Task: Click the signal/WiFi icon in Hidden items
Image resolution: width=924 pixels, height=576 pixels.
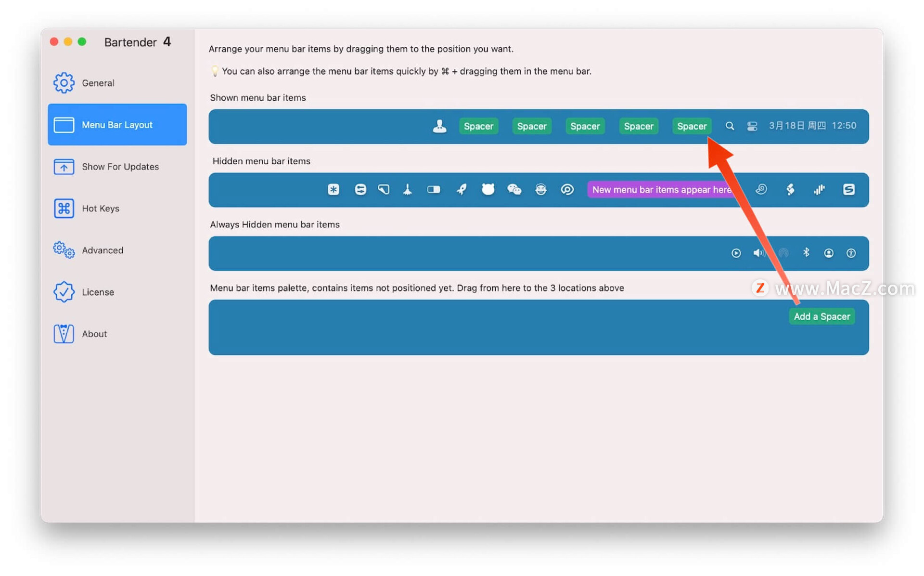Action: pos(819,190)
